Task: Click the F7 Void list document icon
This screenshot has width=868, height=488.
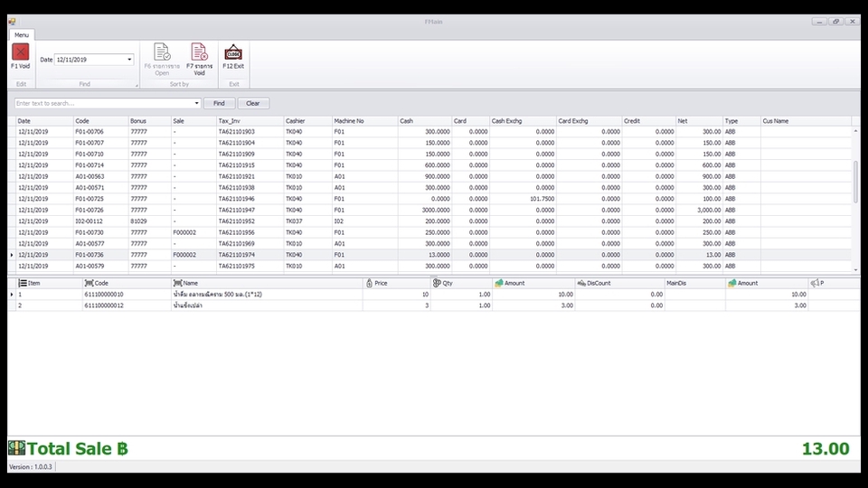Action: [199, 52]
